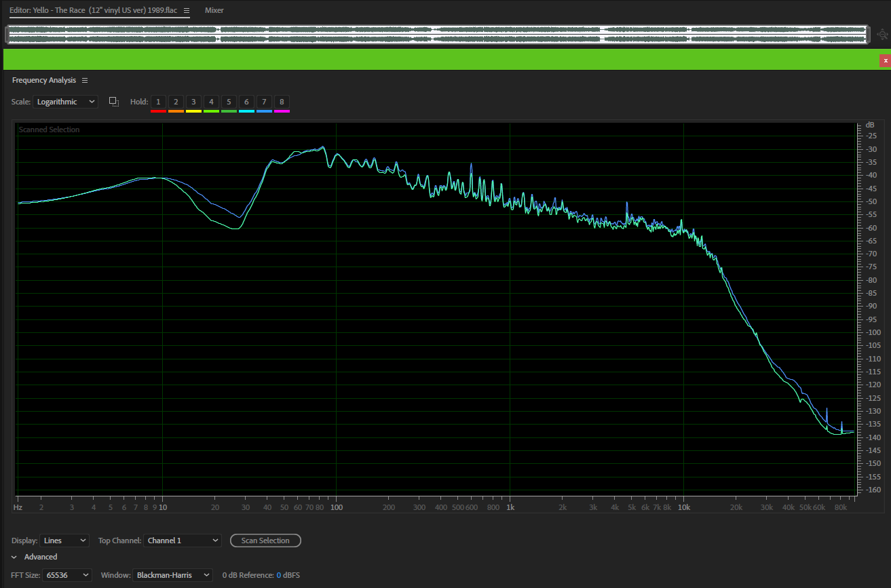Click the Scan Selection button
Image resolution: width=891 pixels, height=588 pixels.
click(x=265, y=541)
